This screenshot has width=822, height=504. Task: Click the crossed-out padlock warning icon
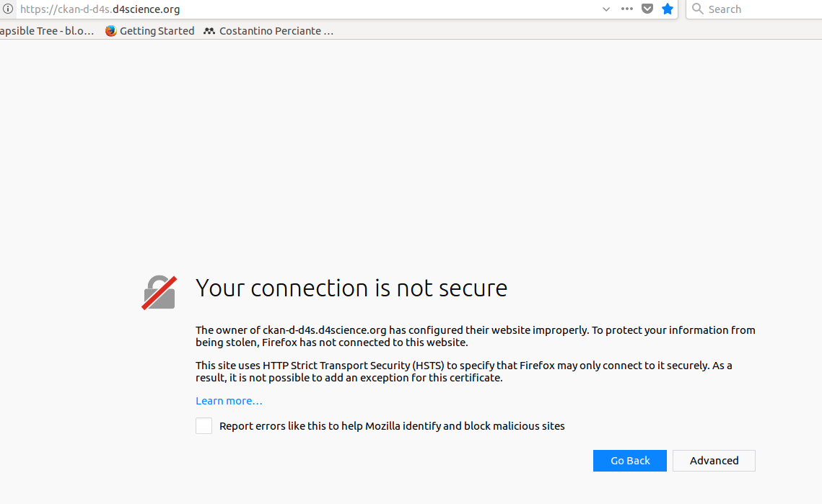point(159,293)
